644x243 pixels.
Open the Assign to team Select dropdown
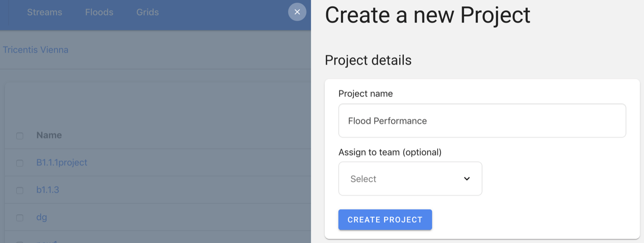pos(410,179)
